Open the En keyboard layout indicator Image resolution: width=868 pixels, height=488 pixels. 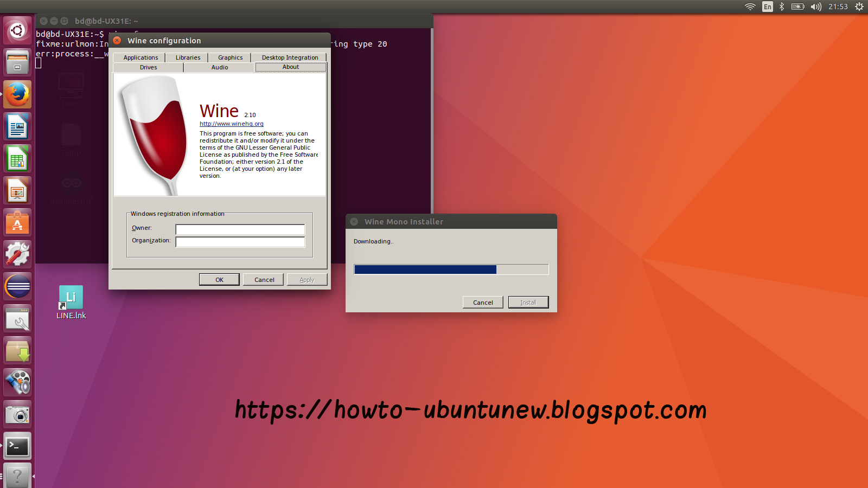(x=767, y=7)
